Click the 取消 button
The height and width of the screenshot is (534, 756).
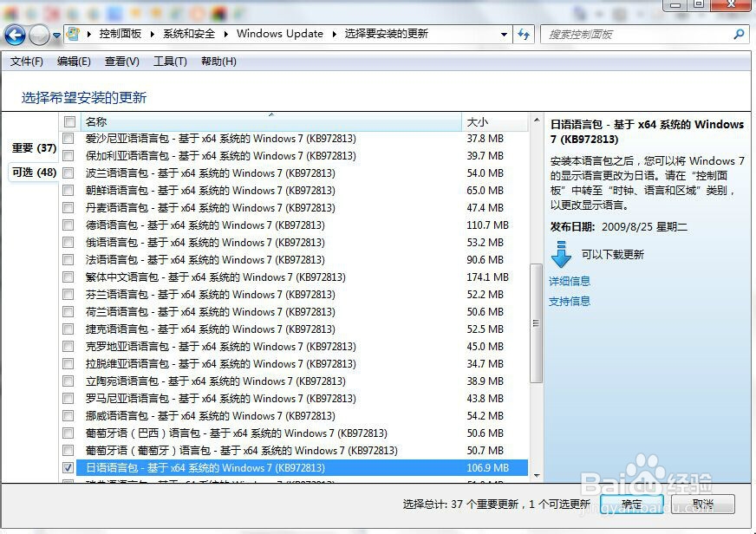pos(703,505)
